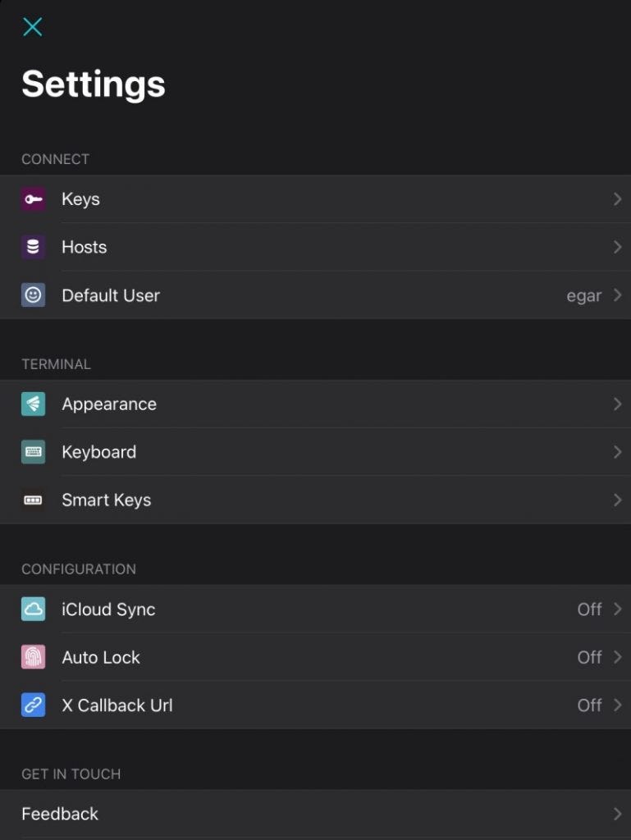Tap the default user value egar
This screenshot has width=631, height=840.
pyautogui.click(x=583, y=295)
